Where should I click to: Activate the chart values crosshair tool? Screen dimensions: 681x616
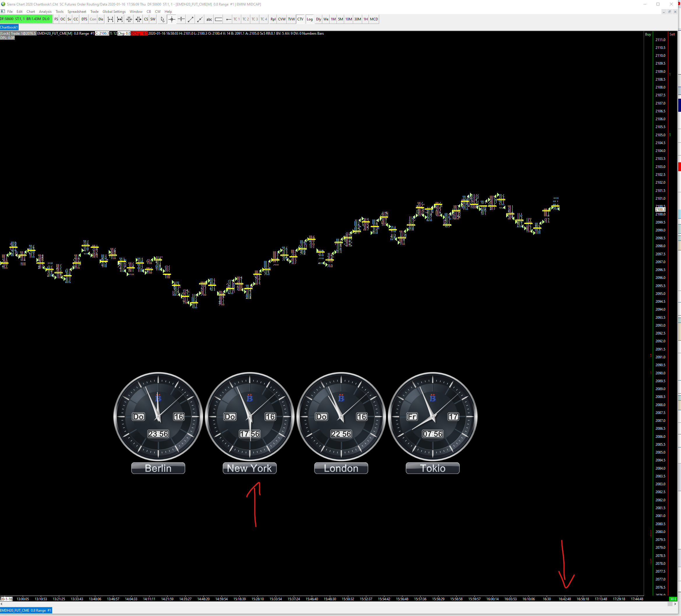pyautogui.click(x=172, y=19)
